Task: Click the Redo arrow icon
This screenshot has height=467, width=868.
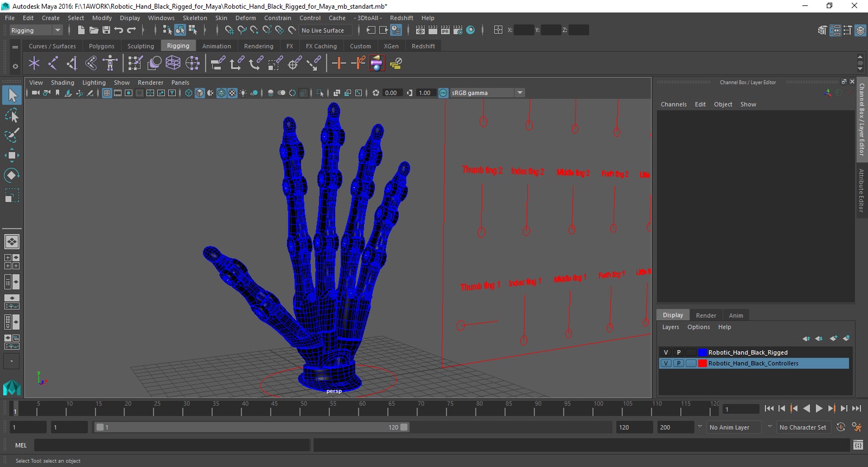Action: click(x=131, y=30)
